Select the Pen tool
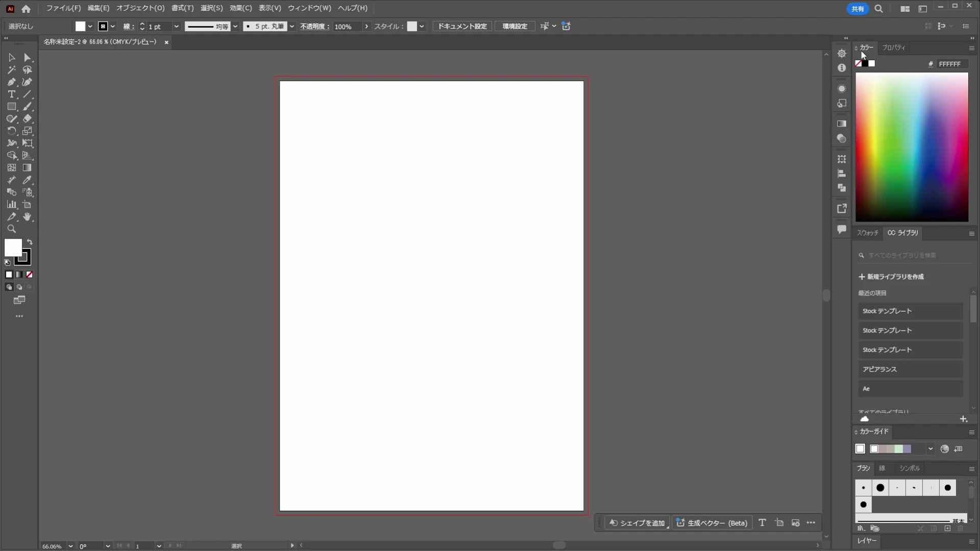980x551 pixels. (12, 82)
